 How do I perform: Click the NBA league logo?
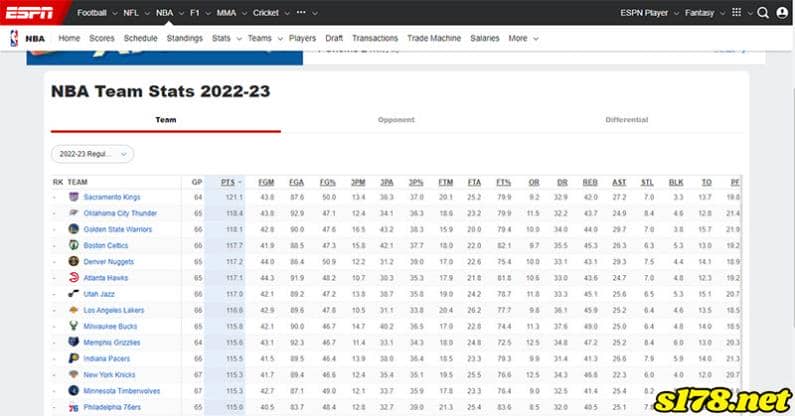(14, 38)
